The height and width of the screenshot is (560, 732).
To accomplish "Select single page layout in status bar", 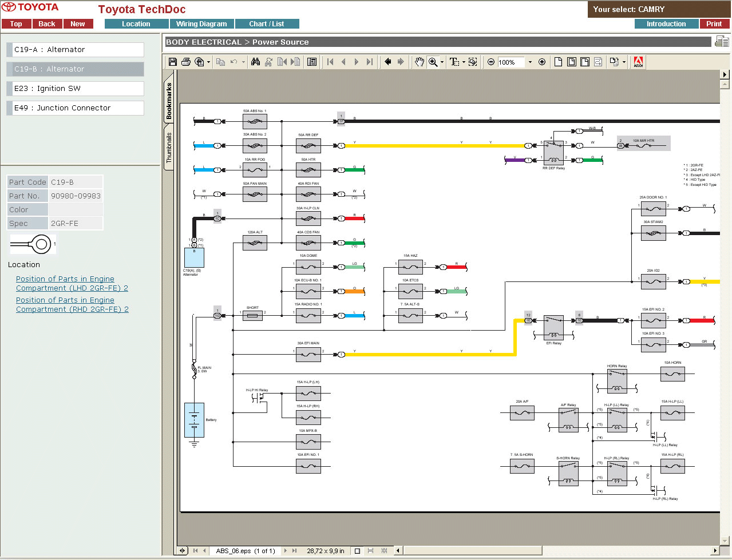I will [357, 551].
